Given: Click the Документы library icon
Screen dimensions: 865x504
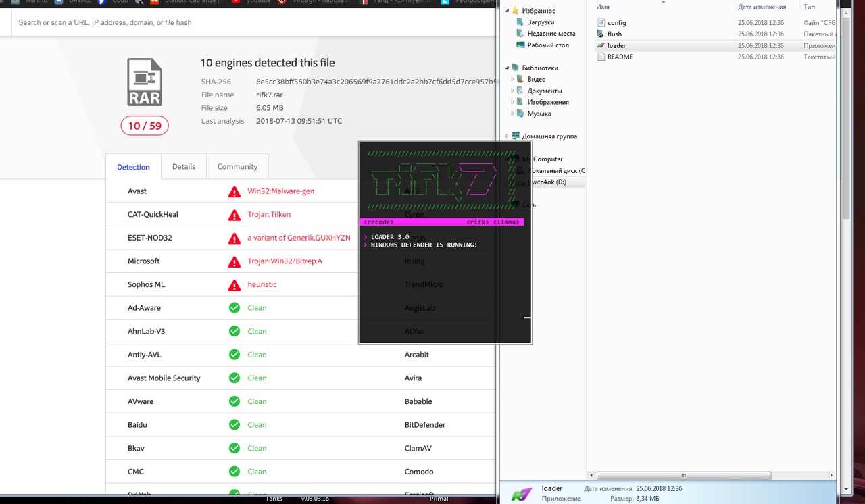Looking at the screenshot, I should click(521, 91).
